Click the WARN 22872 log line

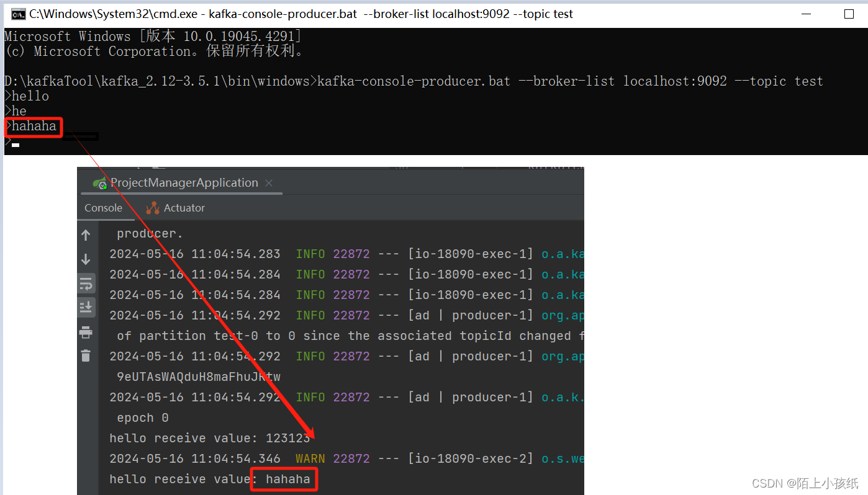coord(346,459)
